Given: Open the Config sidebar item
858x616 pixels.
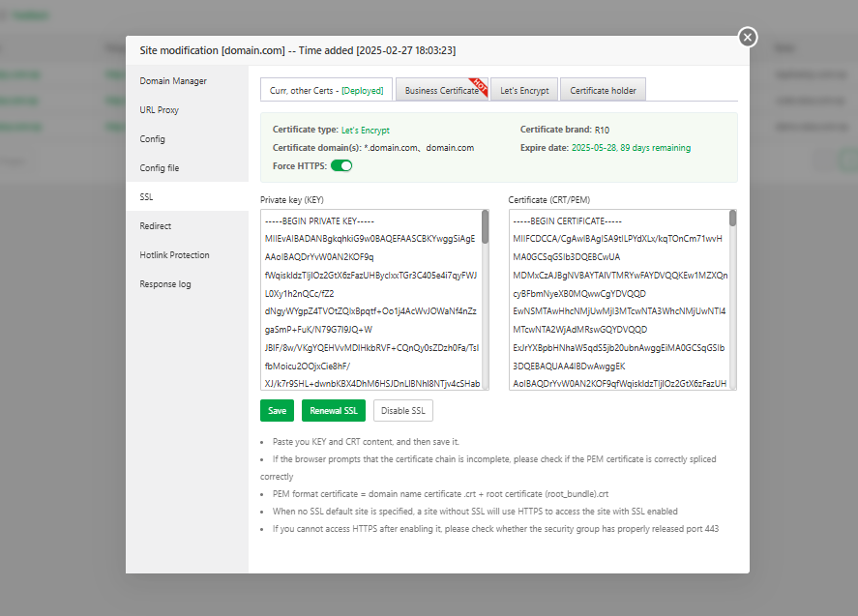Looking at the screenshot, I should [x=153, y=139].
